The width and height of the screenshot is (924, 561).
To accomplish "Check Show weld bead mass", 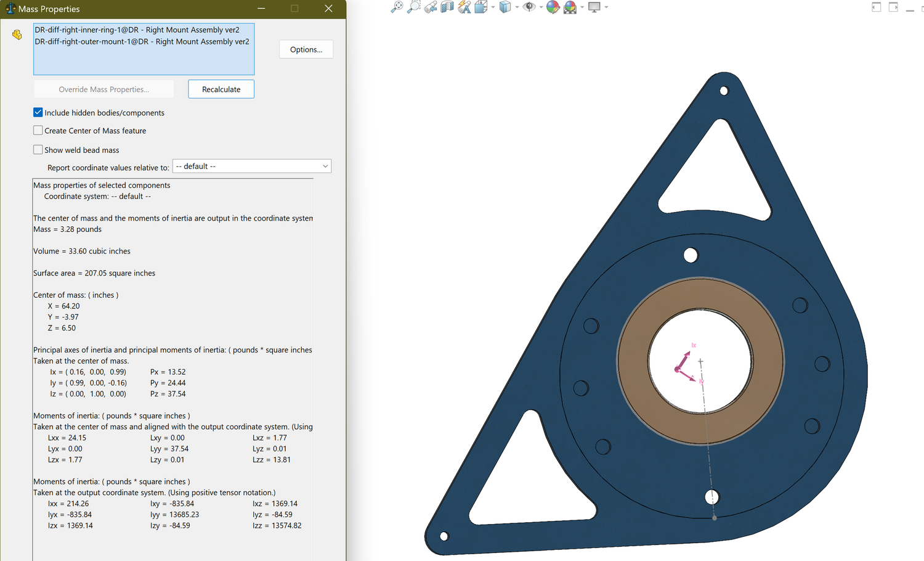I will coord(38,149).
